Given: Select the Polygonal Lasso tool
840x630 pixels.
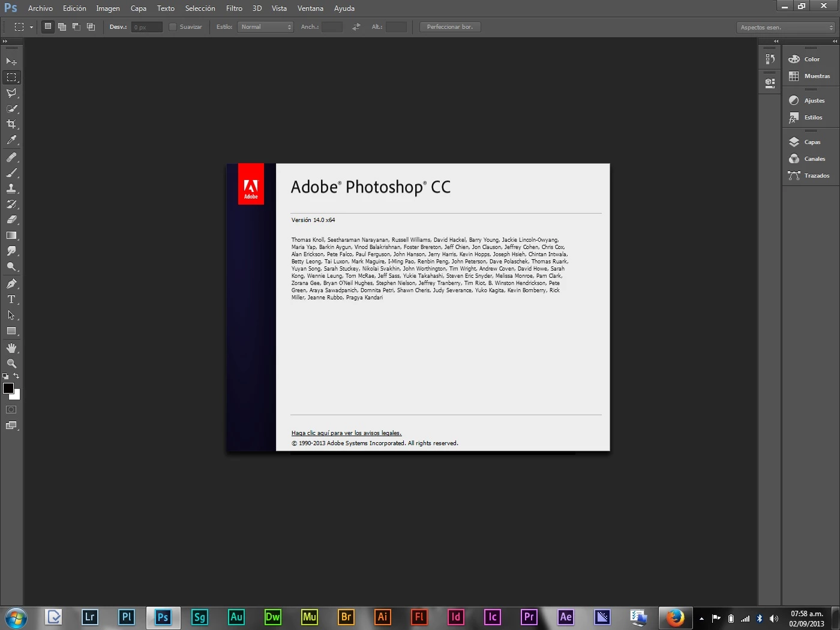Looking at the screenshot, I should [11, 93].
